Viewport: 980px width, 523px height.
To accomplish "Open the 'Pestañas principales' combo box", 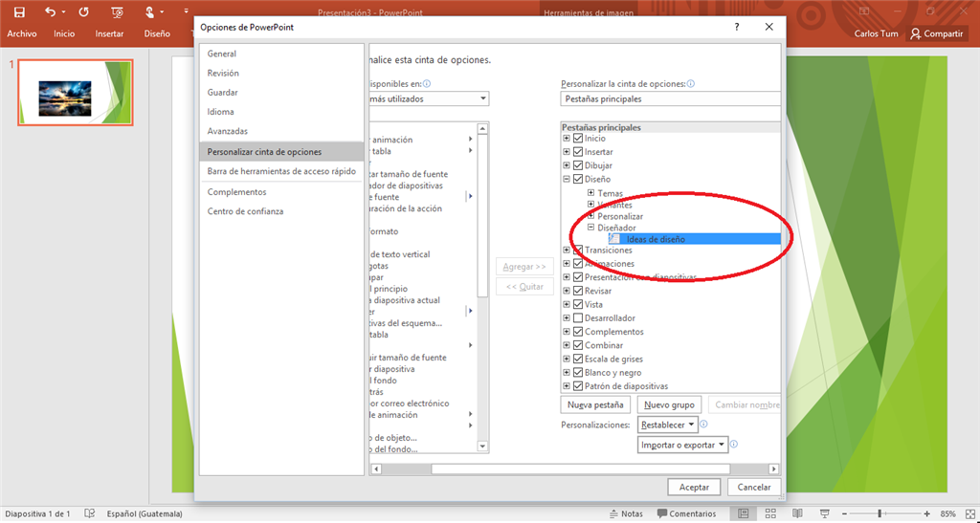I will click(x=671, y=98).
